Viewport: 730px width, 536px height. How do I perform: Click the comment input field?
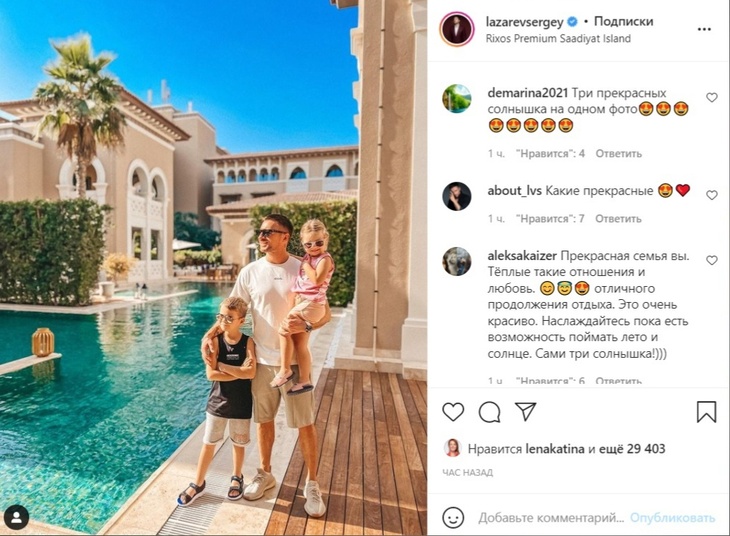tap(551, 518)
